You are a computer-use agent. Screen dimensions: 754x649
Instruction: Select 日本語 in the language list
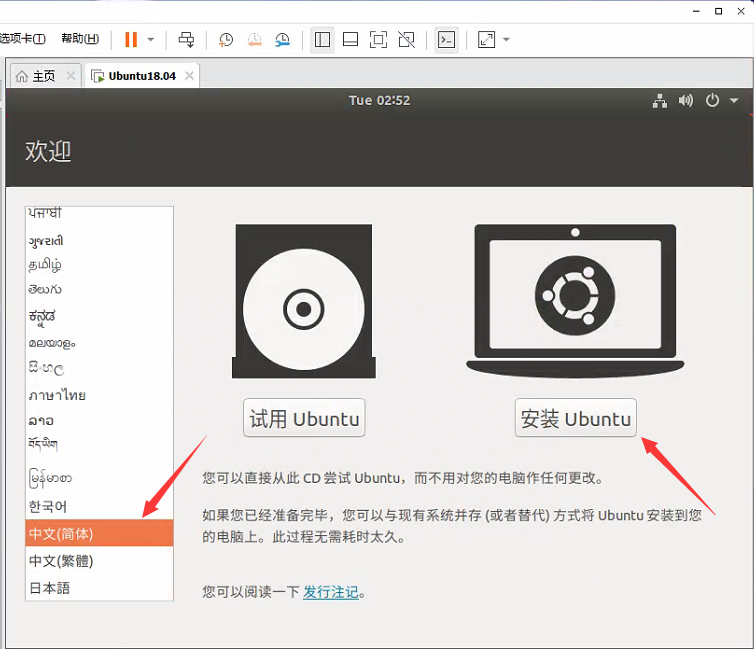coord(99,587)
